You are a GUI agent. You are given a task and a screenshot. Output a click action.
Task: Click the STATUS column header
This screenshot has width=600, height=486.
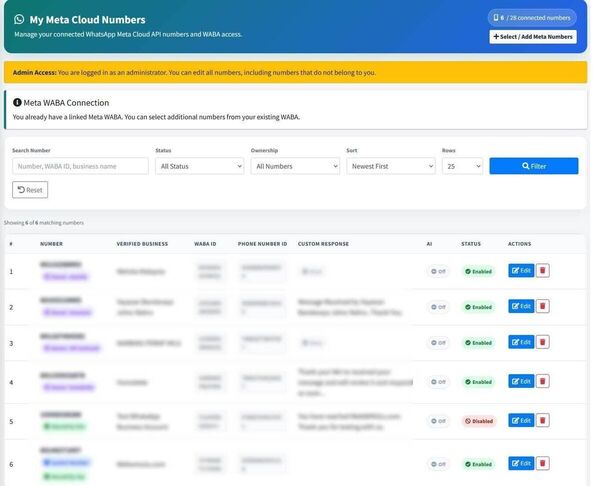click(471, 244)
